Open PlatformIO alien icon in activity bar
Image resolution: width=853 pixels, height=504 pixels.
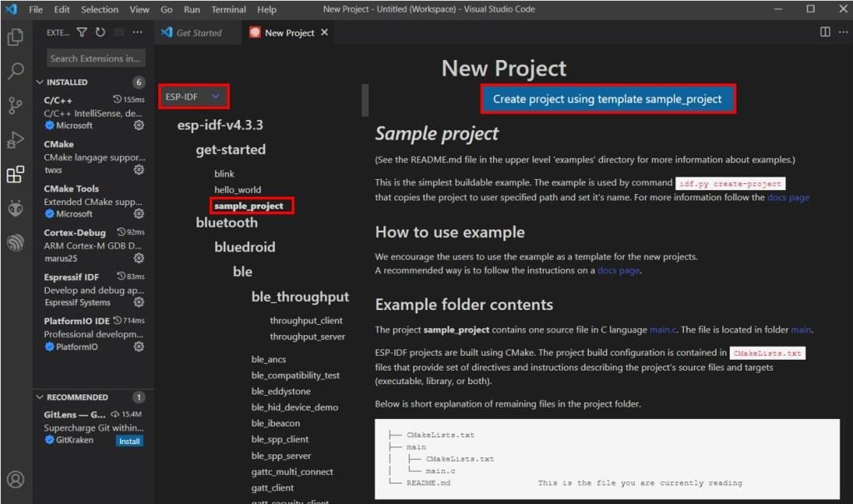pyautogui.click(x=15, y=208)
